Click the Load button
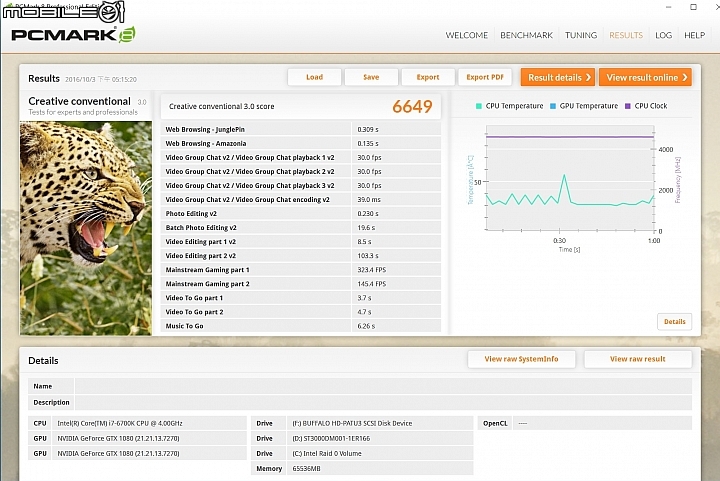The image size is (720, 481). point(315,77)
